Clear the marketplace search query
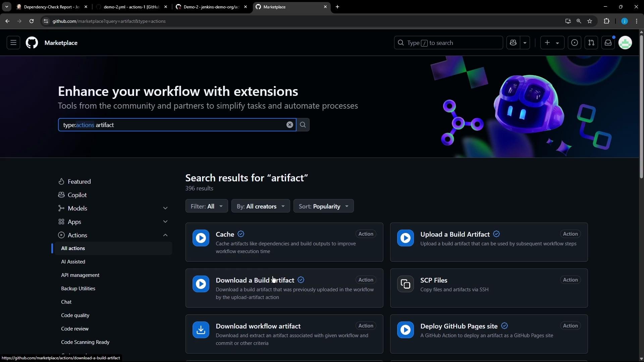The width and height of the screenshot is (644, 362). point(290,125)
